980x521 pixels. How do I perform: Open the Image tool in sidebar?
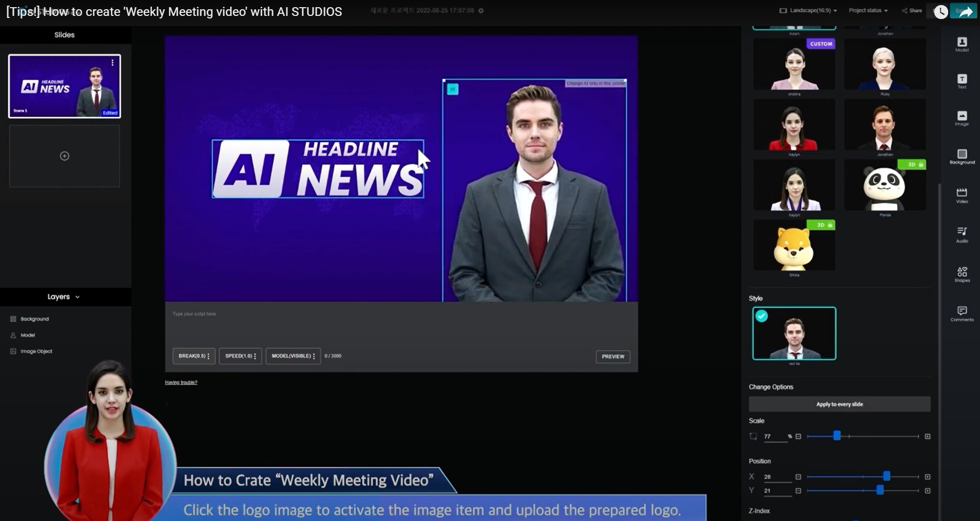point(962,119)
